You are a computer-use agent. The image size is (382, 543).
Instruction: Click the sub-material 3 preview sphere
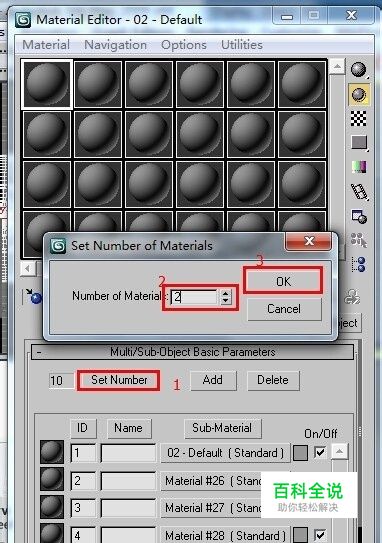pos(52,507)
